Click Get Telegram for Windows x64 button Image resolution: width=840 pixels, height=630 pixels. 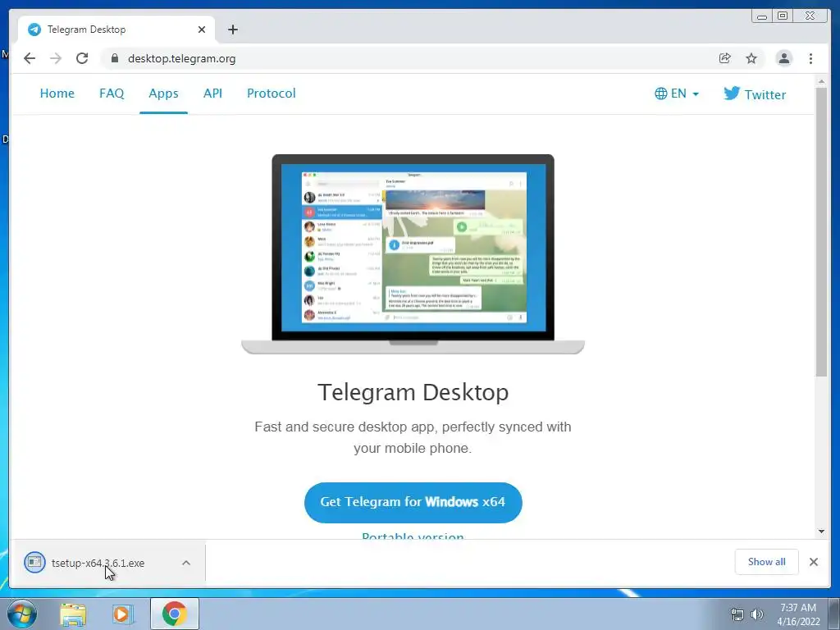point(413,503)
